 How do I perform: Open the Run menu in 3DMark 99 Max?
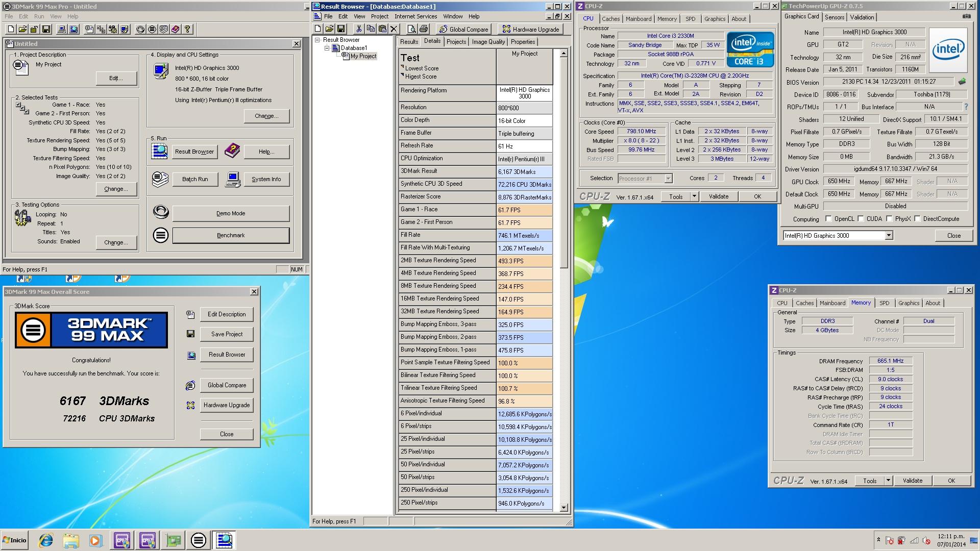pyautogui.click(x=39, y=16)
